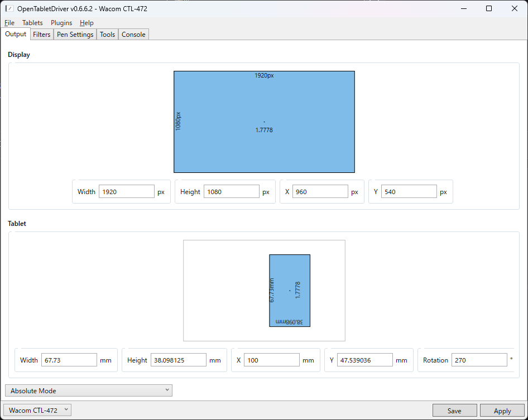Click the Save button
Screen dimensions: 528x420
click(x=454, y=411)
